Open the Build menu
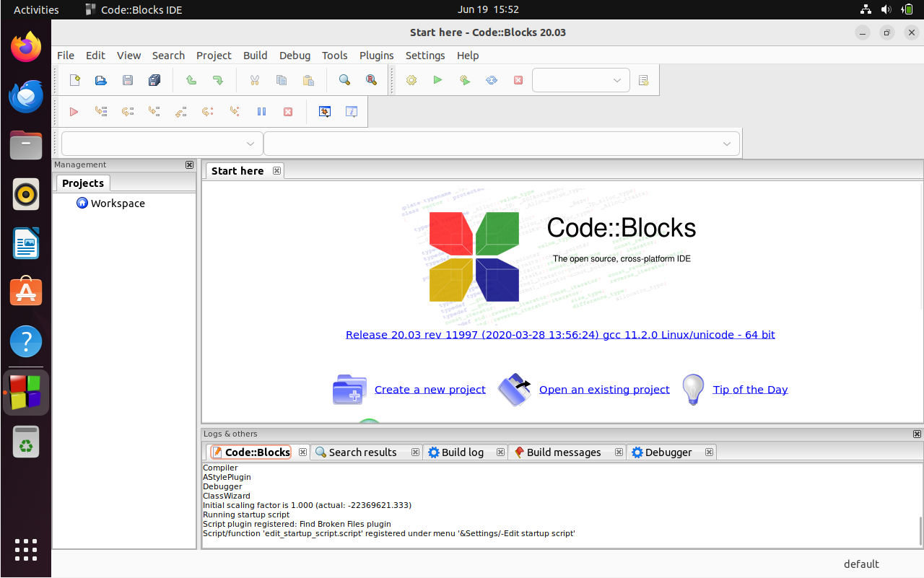Viewport: 924px width, 578px height. (x=256, y=56)
